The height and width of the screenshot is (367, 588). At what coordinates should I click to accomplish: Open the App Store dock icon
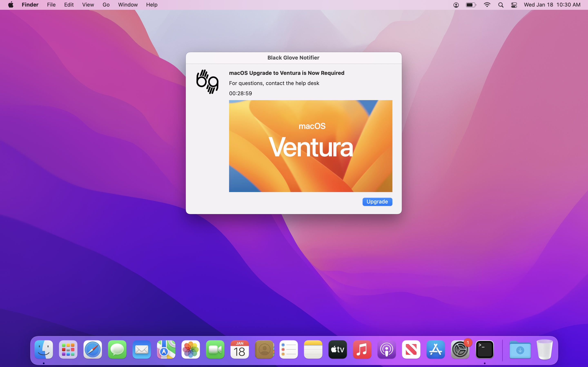[435, 349]
